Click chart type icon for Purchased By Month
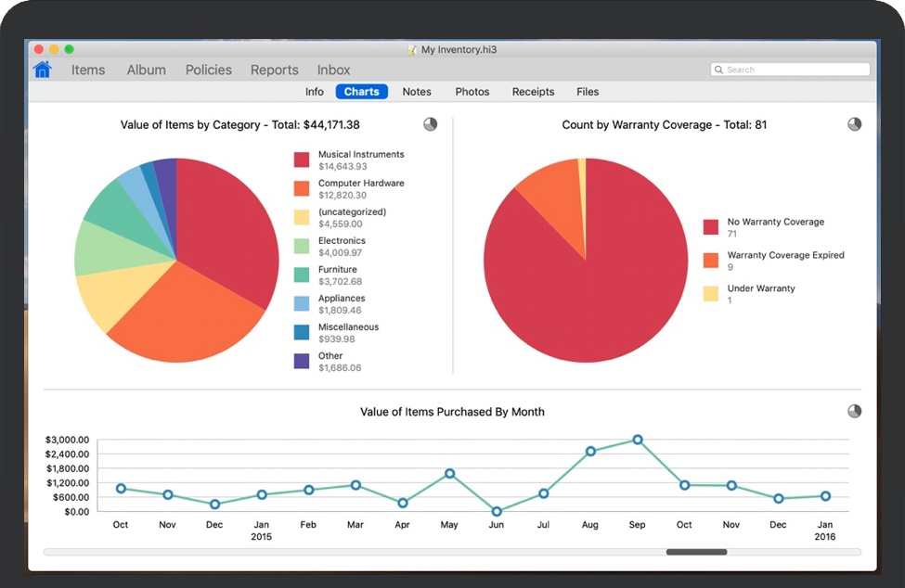This screenshot has height=588, width=905. click(x=854, y=411)
